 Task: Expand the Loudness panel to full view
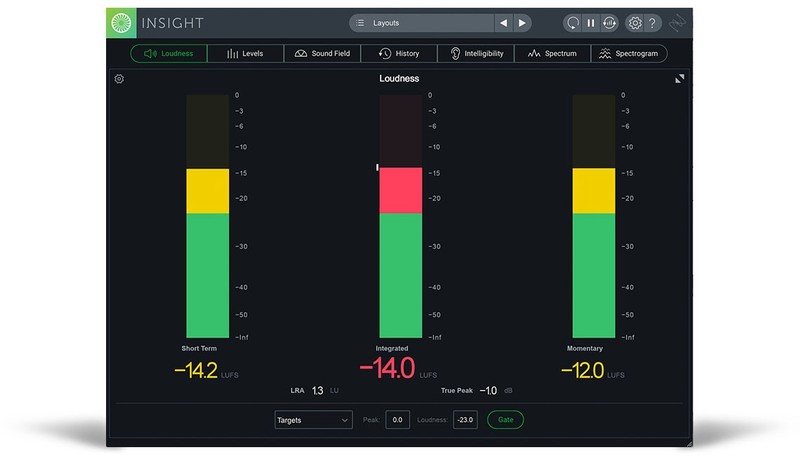pos(680,79)
